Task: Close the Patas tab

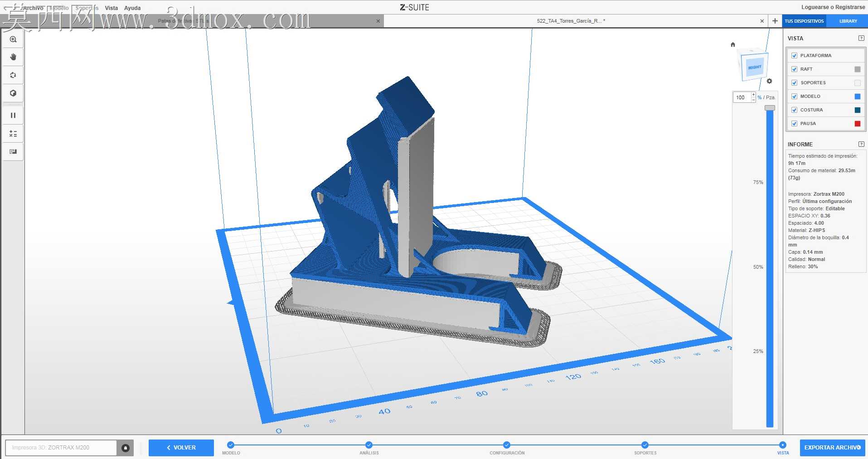Action: click(378, 21)
